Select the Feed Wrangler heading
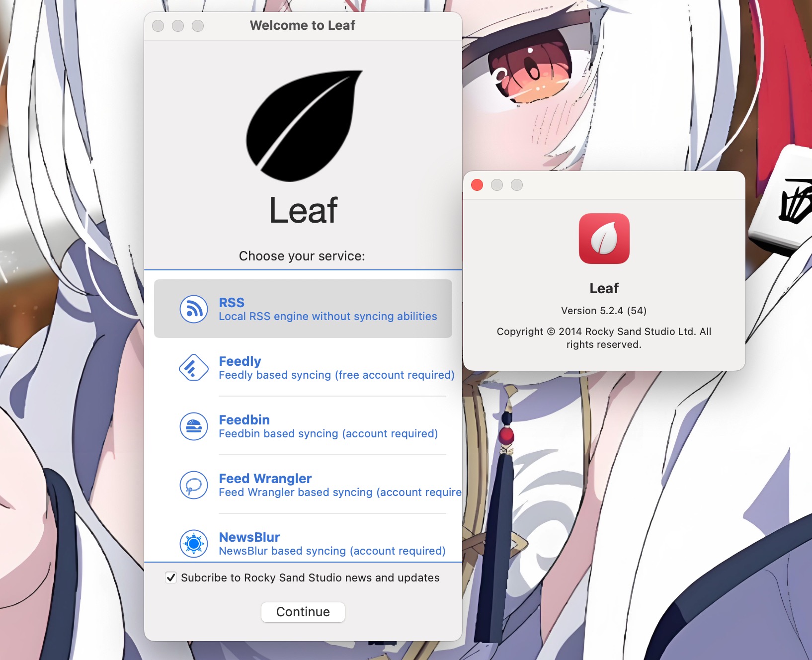Viewport: 812px width, 660px height. tap(265, 479)
